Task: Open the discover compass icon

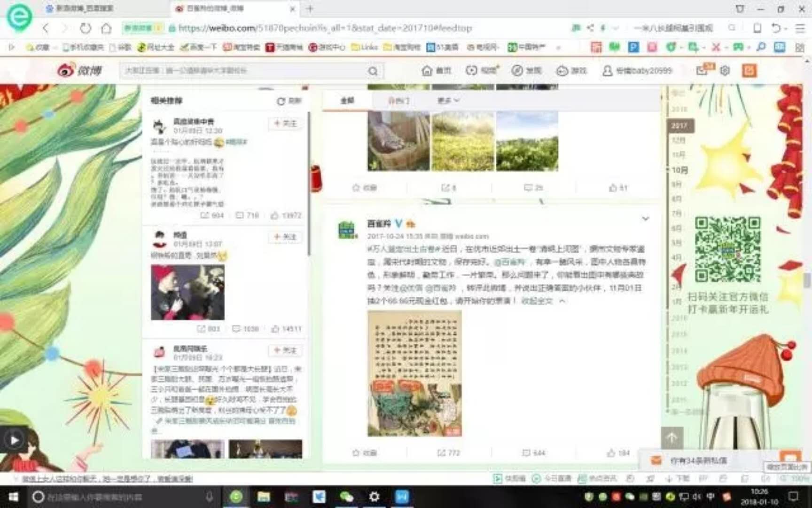Action: point(517,71)
